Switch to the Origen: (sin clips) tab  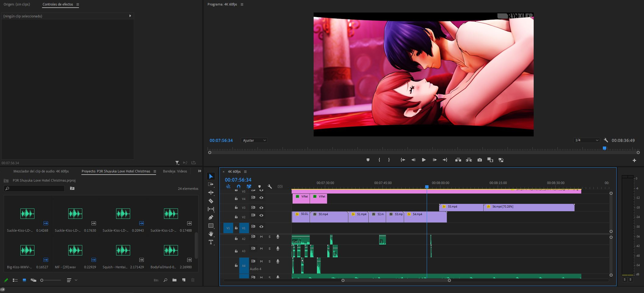17,5
